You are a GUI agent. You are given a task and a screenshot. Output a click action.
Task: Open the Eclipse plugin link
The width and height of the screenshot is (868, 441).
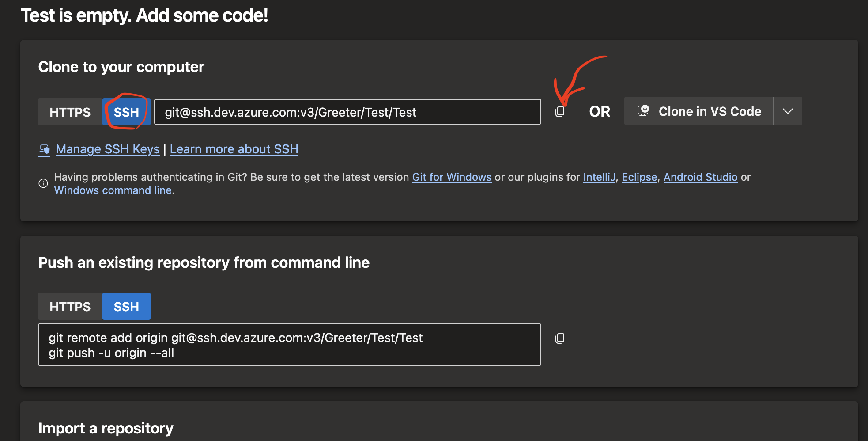click(x=639, y=177)
